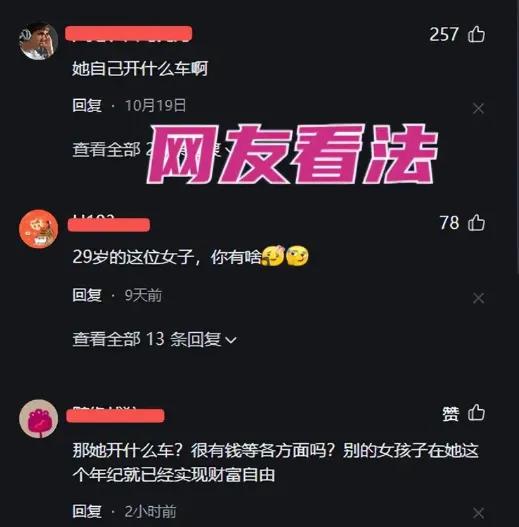Like the 29岁的这位女子 comment
The image size is (519, 527).
476,222
